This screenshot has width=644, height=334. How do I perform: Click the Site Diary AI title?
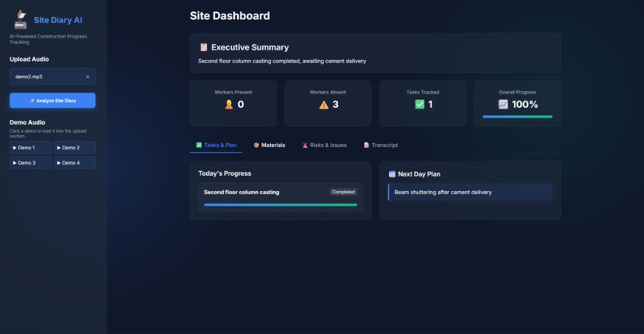coord(58,20)
